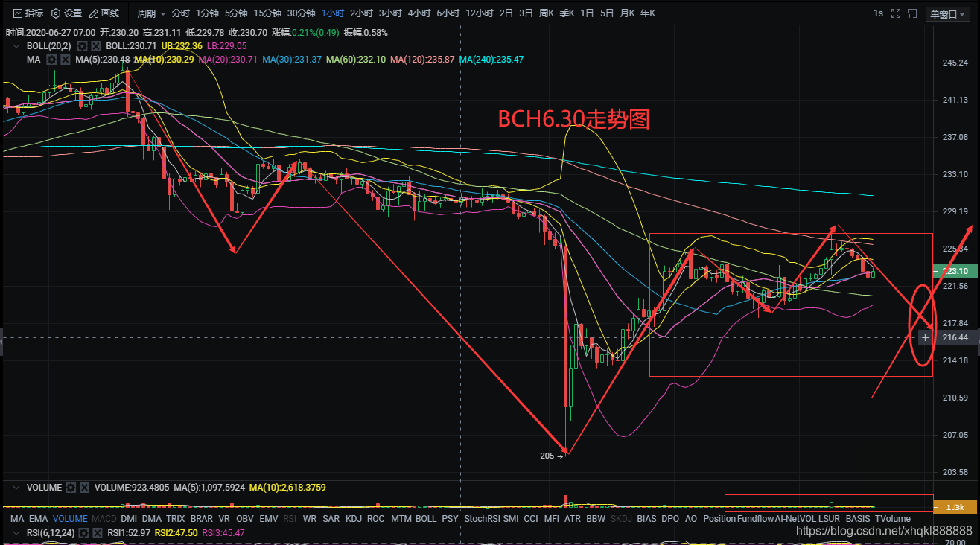This screenshot has height=545, width=980.
Task: Toggle fullscreen chart mode
Action: point(896,13)
